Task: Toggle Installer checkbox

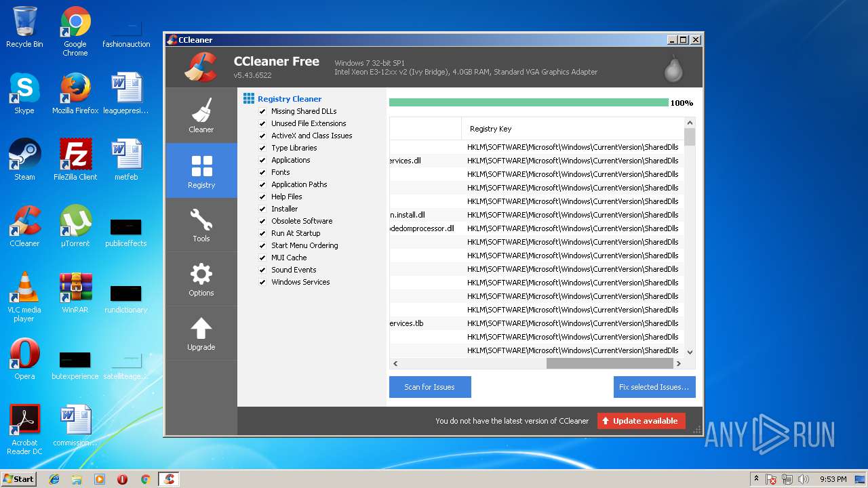Action: (262, 209)
